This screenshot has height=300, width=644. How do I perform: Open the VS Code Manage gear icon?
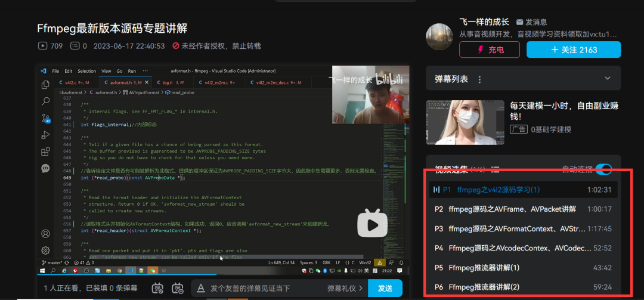click(x=45, y=250)
